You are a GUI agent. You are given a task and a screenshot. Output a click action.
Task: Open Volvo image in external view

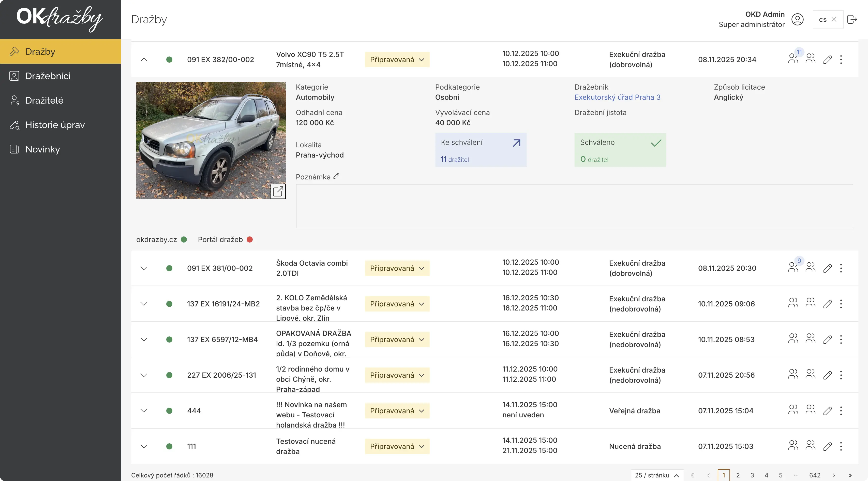[x=278, y=191]
